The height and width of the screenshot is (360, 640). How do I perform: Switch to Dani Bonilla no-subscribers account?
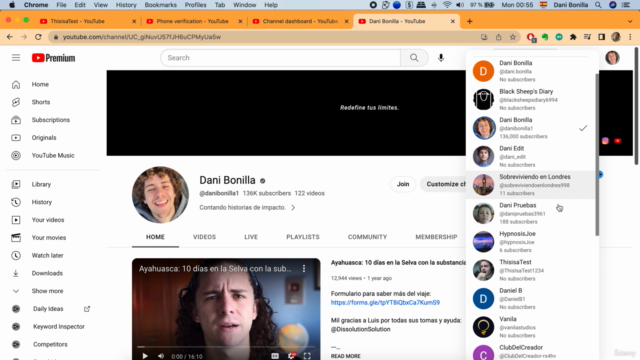(532, 71)
